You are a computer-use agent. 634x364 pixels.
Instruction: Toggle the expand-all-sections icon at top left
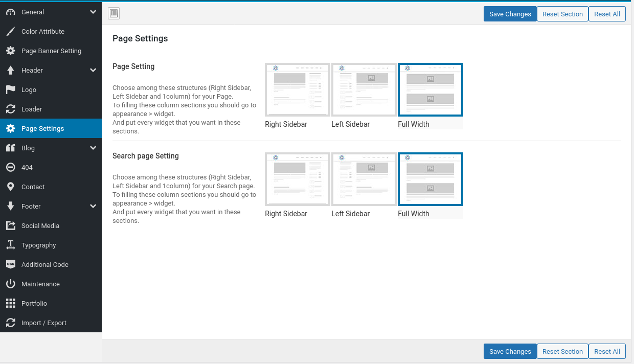(114, 13)
